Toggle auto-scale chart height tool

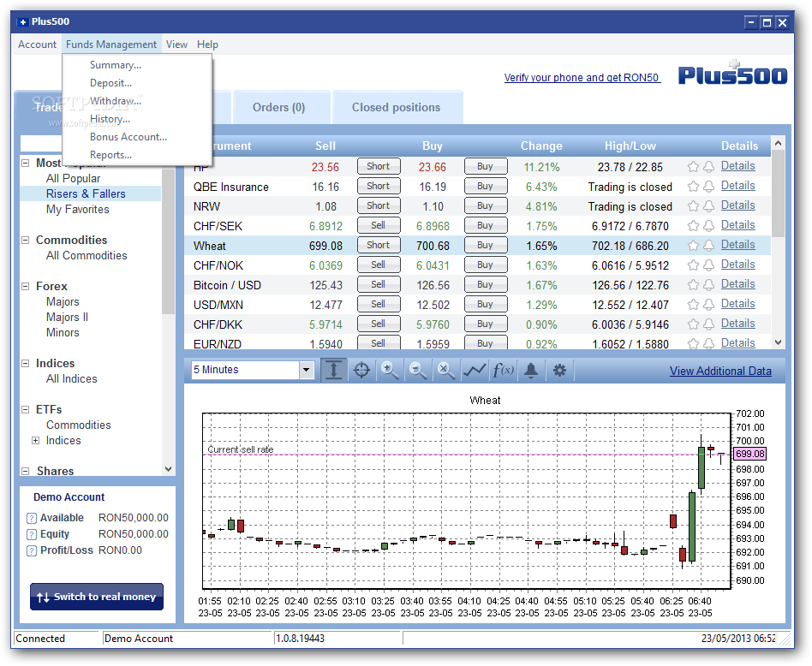pyautogui.click(x=333, y=371)
